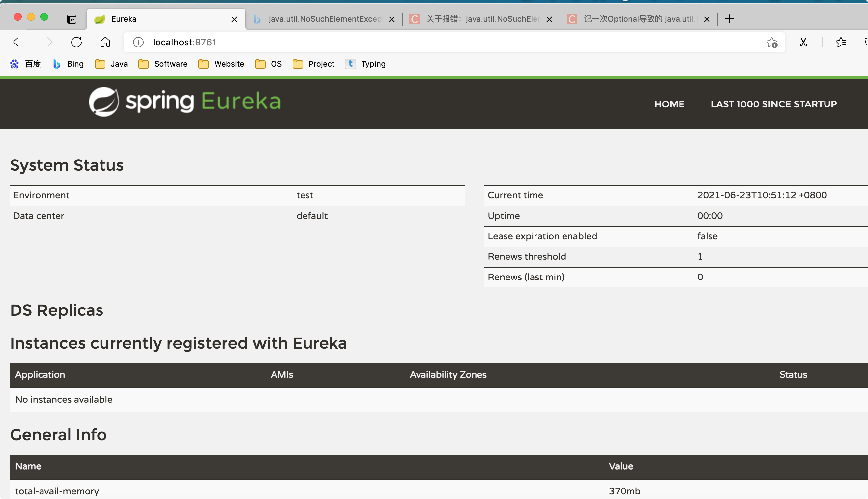This screenshot has width=868, height=499.
Task: Expand the Project bookmarks folder
Action: click(x=313, y=64)
